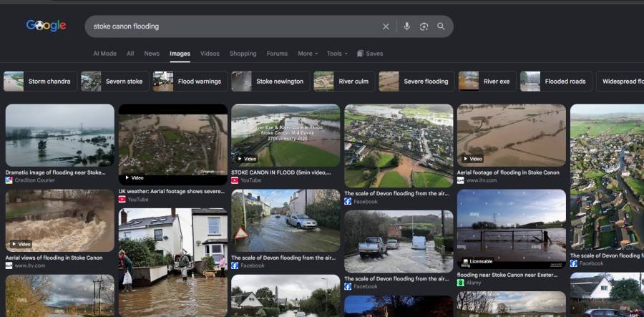Select the Storm chandra filter chip
This screenshot has height=317, width=644.
[x=40, y=82]
